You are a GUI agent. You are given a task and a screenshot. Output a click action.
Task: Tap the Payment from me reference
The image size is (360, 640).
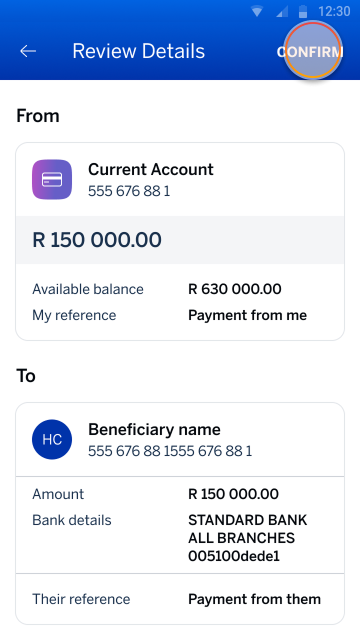[247, 315]
